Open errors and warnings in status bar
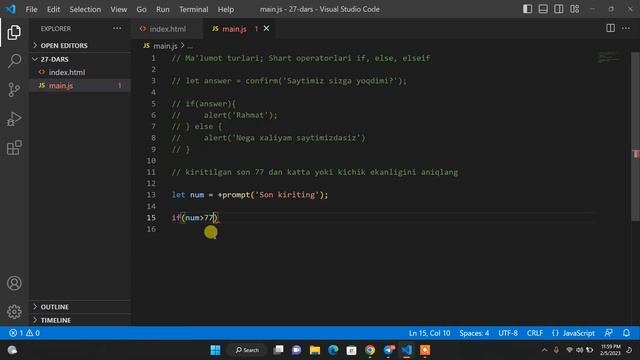This screenshot has width=640, height=360. [x=24, y=333]
